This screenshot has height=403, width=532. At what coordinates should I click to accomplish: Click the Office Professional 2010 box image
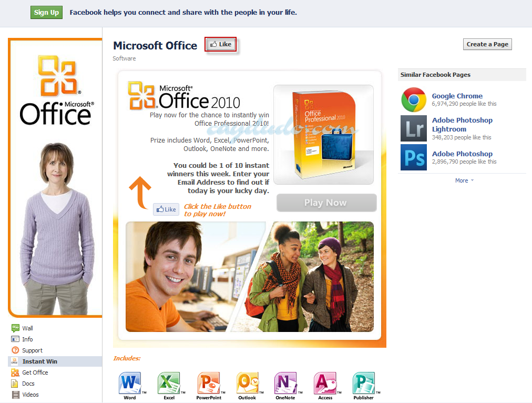323,135
